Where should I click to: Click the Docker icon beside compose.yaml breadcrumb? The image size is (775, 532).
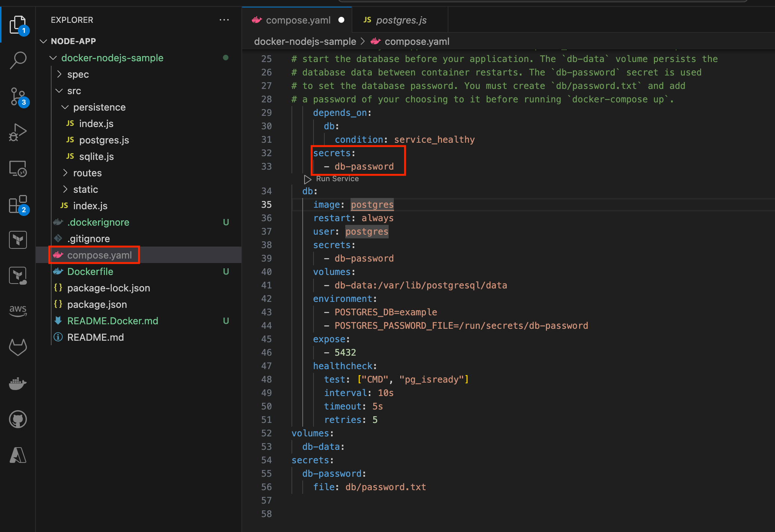(376, 41)
